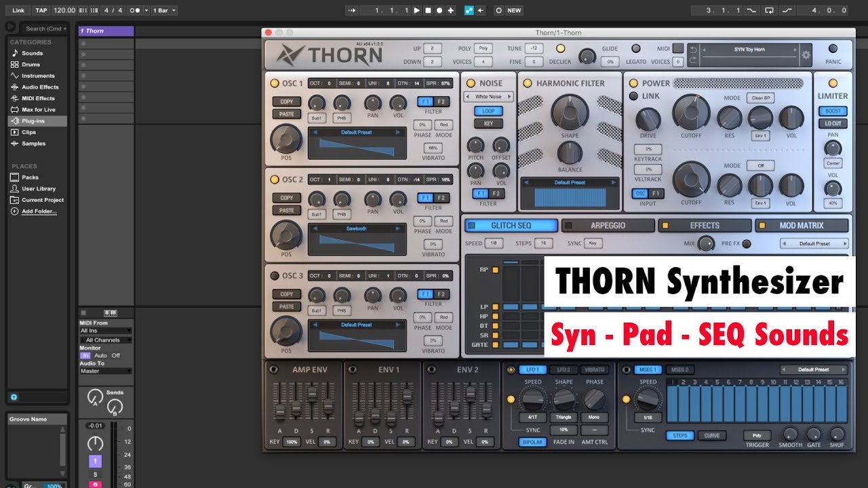Start playback with transport Play button

coord(417,10)
